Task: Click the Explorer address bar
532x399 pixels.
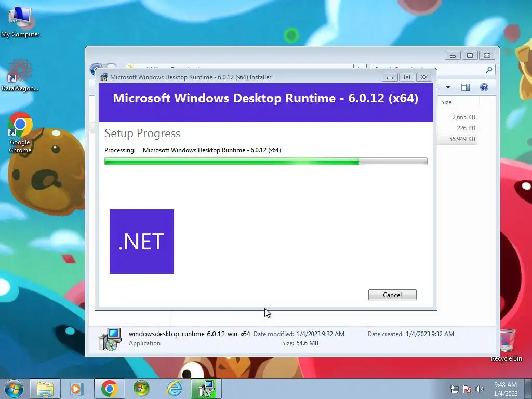Action: coord(239,67)
